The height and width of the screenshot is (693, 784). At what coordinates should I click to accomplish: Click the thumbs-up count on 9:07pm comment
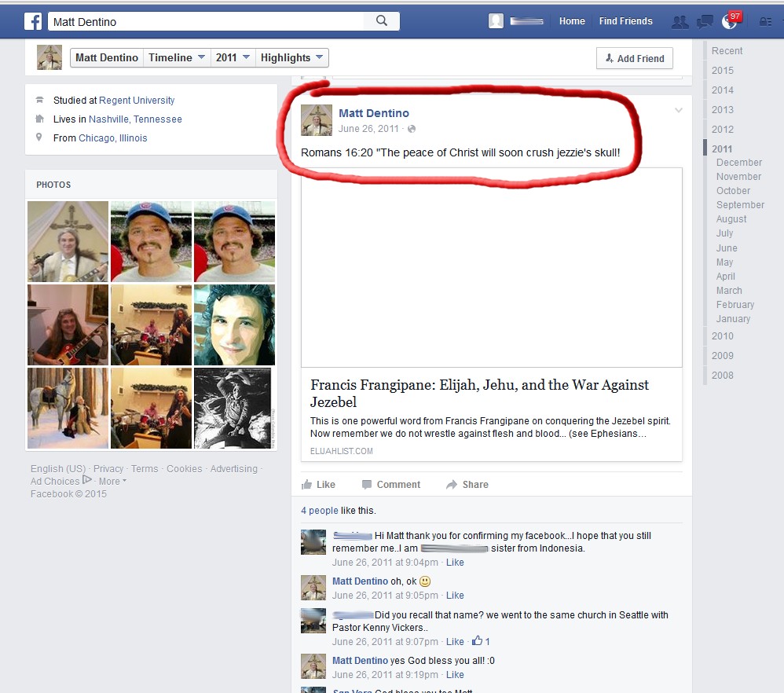point(481,641)
